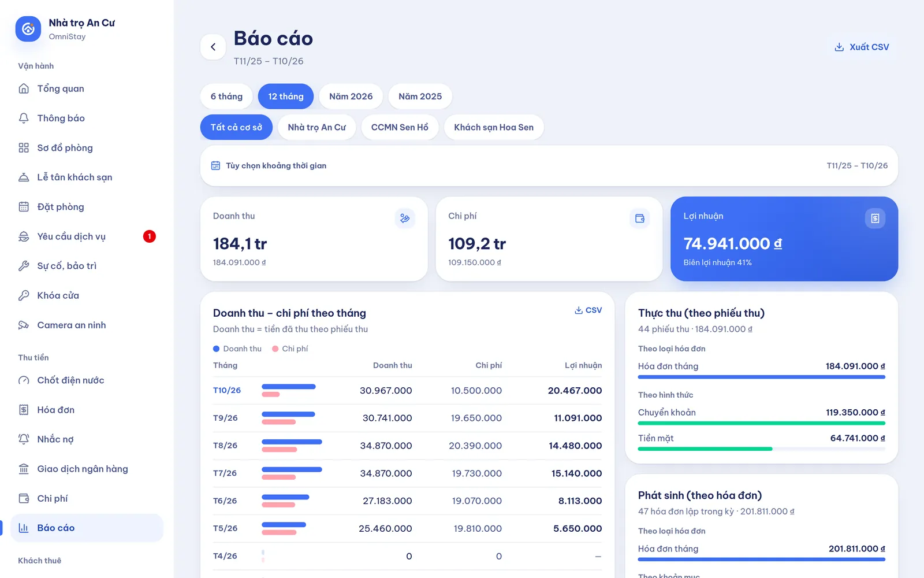Click the OmniStay logo icon
924x578 pixels.
coord(28,29)
